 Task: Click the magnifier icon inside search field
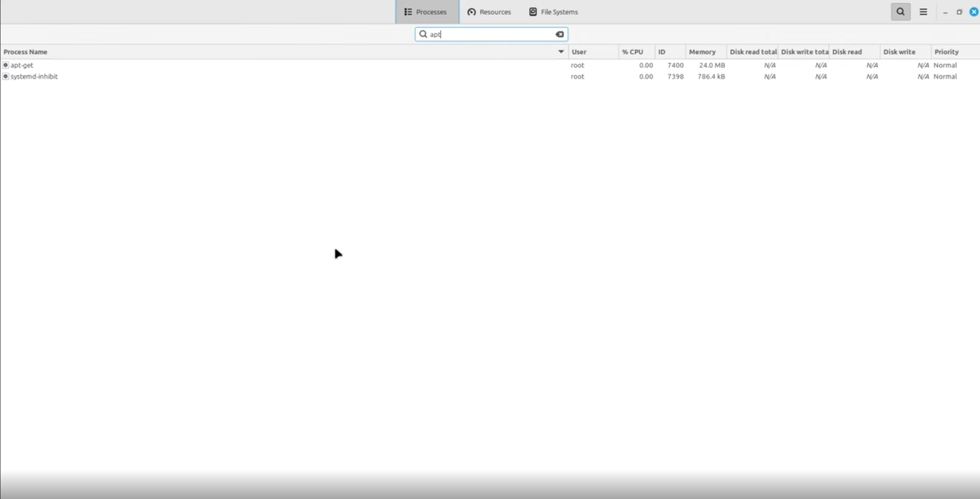(423, 34)
